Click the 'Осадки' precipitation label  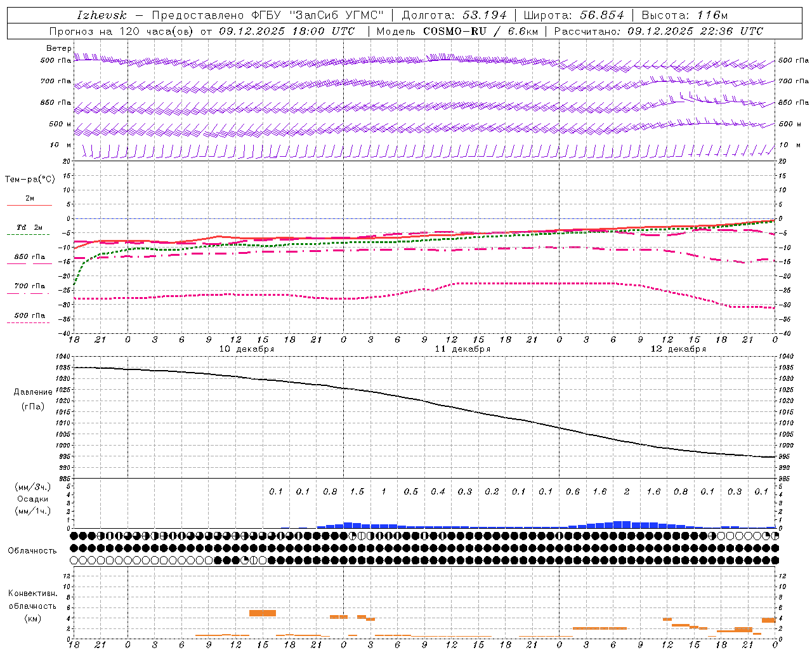[33, 499]
